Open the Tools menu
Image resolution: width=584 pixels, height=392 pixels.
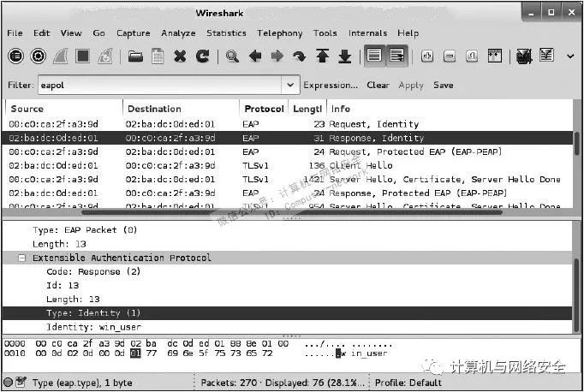(325, 33)
